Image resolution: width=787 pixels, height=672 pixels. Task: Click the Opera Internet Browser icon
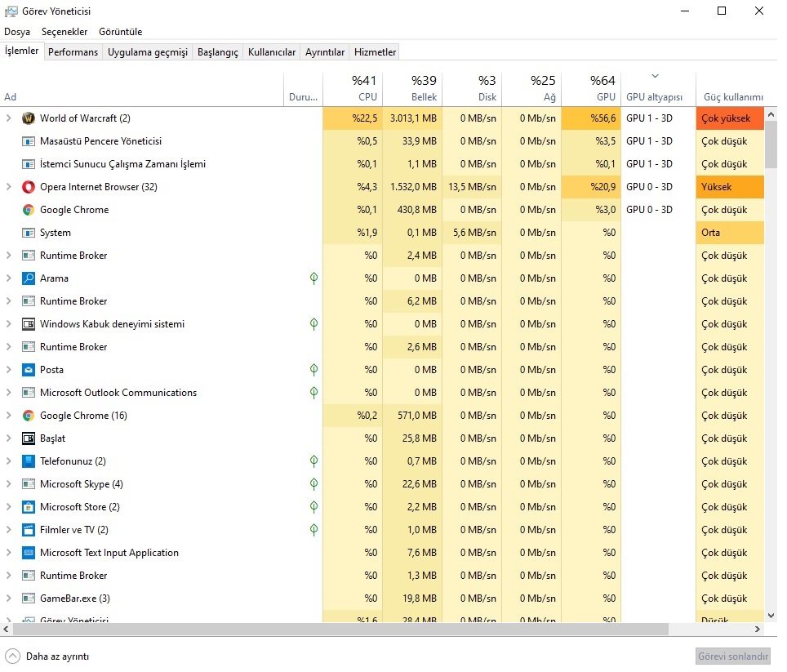[29, 187]
